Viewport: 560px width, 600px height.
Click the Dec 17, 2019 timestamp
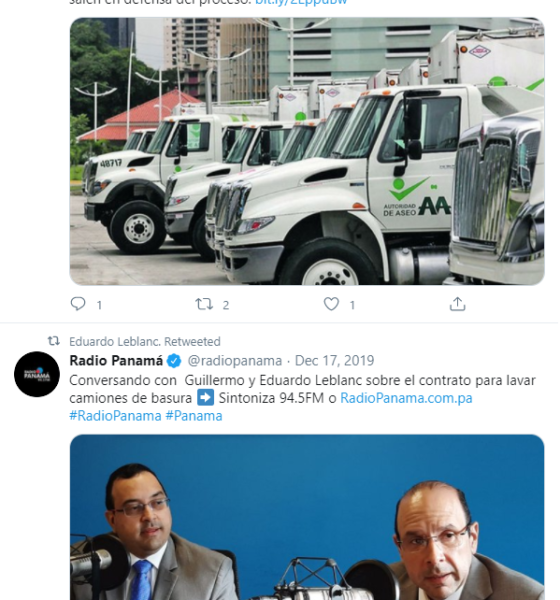coord(335,360)
